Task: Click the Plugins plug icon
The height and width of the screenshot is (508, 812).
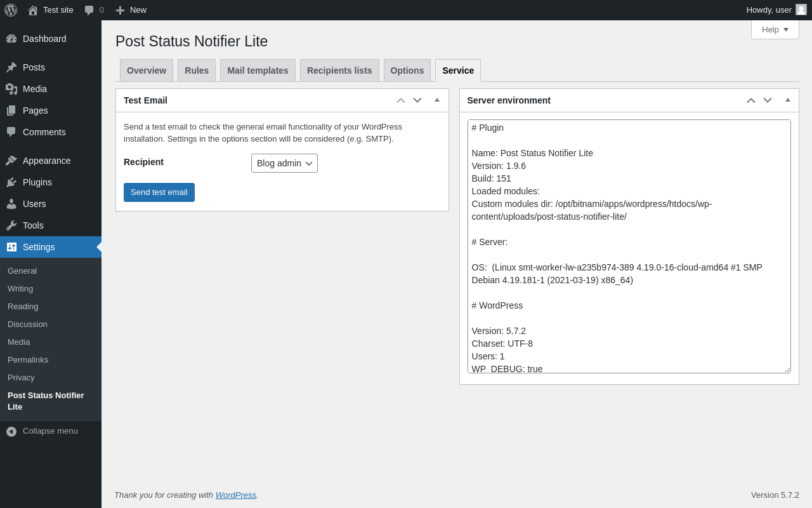Action: pyautogui.click(x=11, y=182)
